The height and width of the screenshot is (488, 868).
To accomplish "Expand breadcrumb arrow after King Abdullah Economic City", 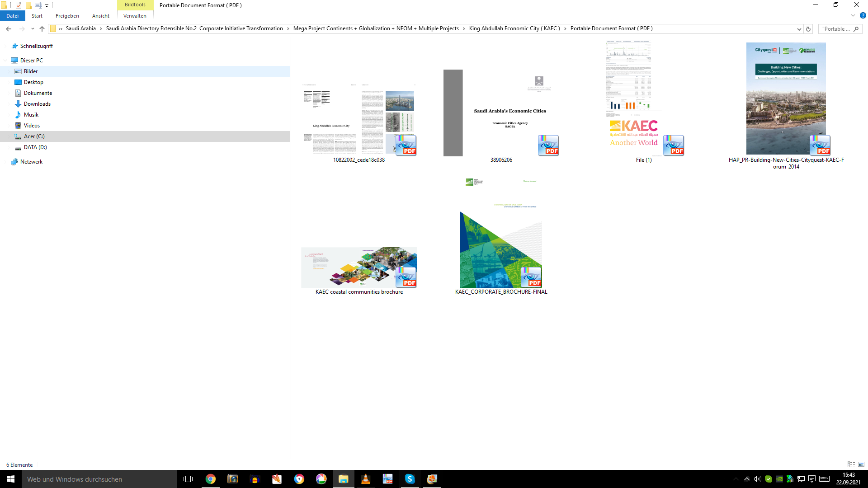I will tap(565, 29).
